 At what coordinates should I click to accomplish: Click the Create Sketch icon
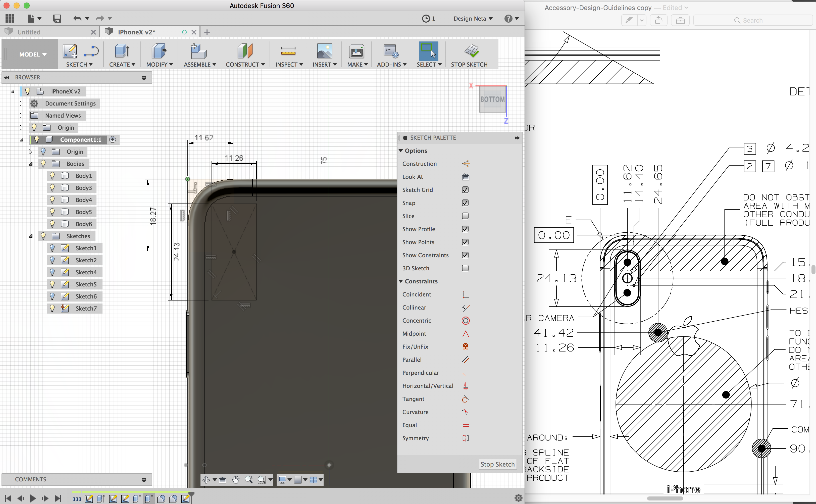[70, 51]
